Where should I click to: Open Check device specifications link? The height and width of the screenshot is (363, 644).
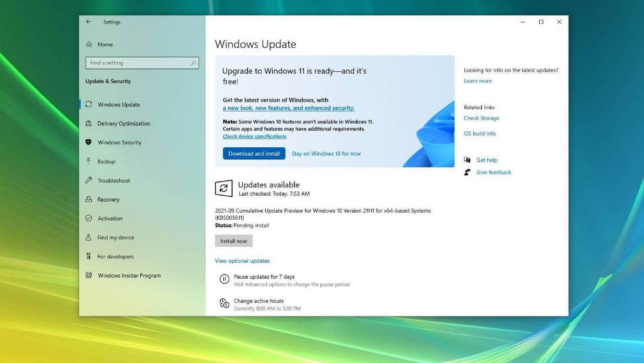point(255,136)
